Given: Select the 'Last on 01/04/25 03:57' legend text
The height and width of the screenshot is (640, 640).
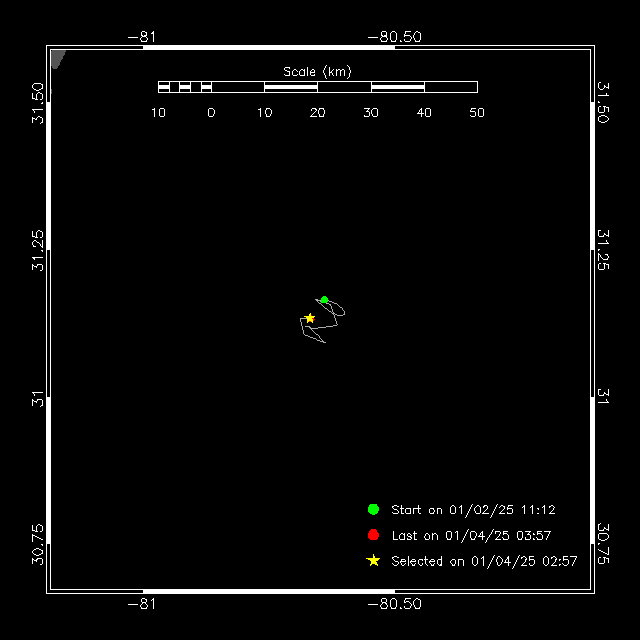Looking at the screenshot, I should click(471, 536).
